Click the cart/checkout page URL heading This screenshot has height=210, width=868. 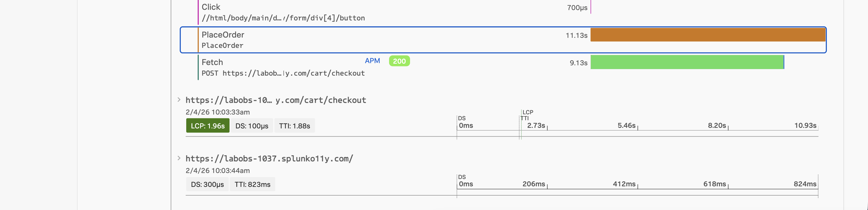tap(276, 100)
